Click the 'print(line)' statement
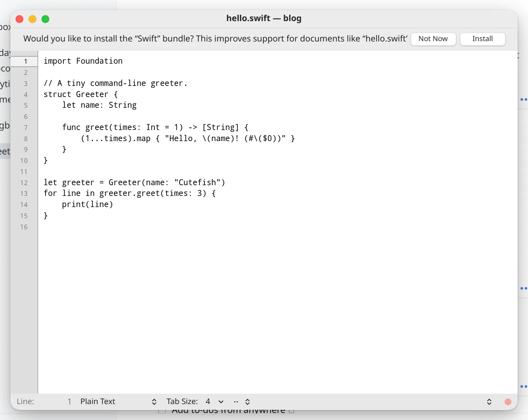The height and width of the screenshot is (420, 528). [88, 204]
